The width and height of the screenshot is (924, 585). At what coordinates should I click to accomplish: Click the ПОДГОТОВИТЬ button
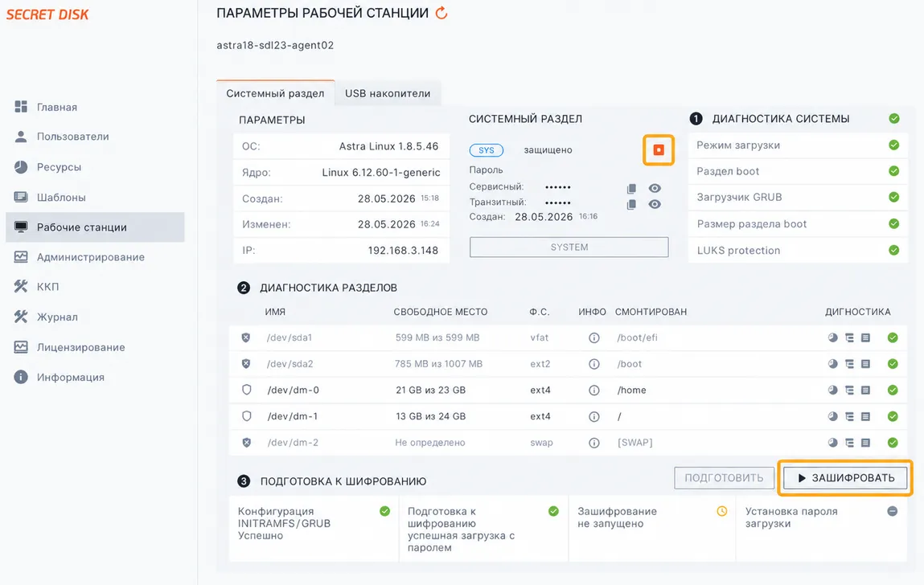point(724,478)
